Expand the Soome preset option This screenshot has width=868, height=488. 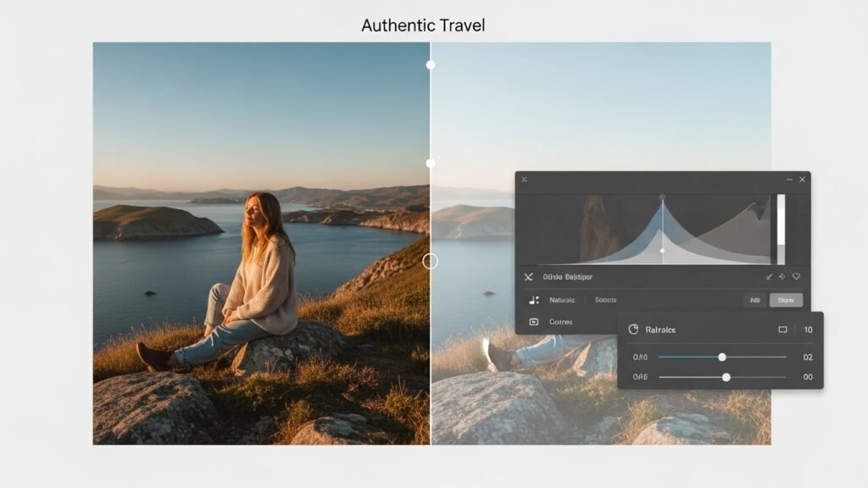[x=605, y=300]
